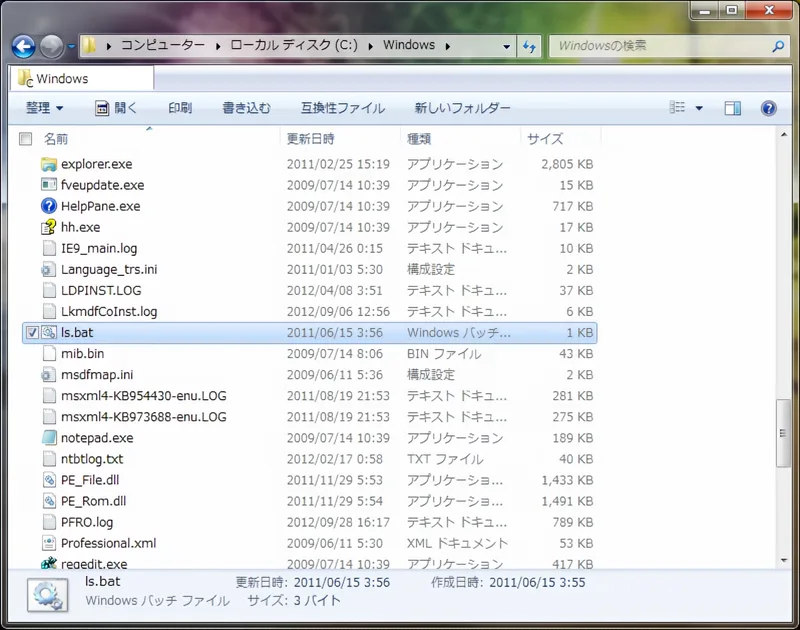The width and height of the screenshot is (800, 630).
Task: Check the select-all checkbox above the file list
Action: pyautogui.click(x=25, y=138)
